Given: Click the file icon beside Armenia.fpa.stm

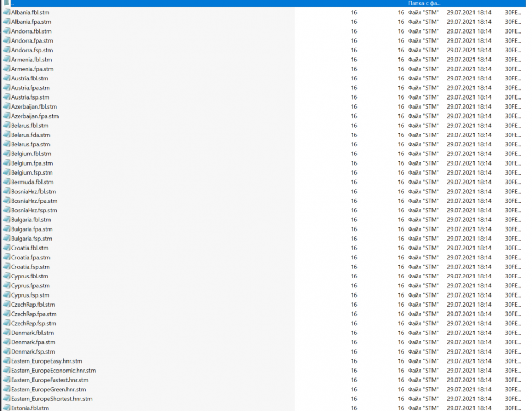Looking at the screenshot, I should pyautogui.click(x=6, y=69).
